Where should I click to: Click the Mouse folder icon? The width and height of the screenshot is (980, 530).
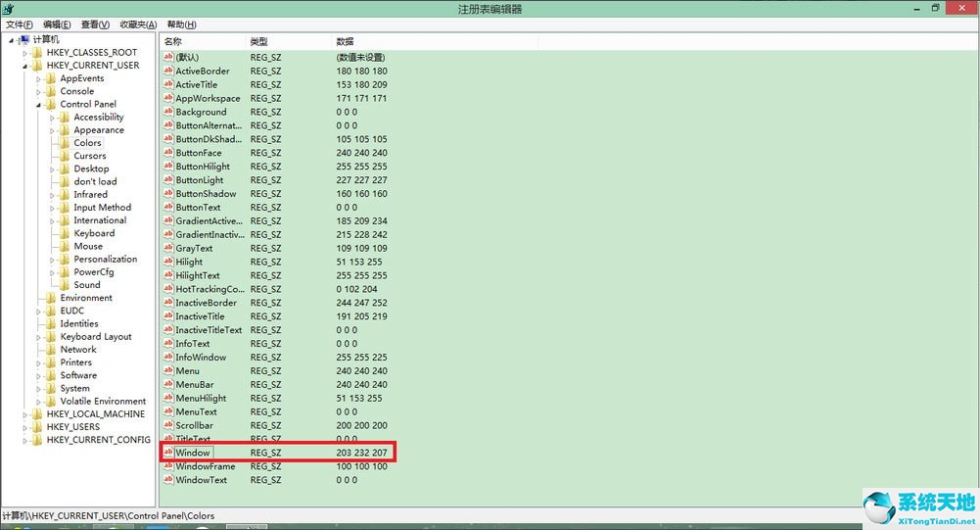[65, 246]
